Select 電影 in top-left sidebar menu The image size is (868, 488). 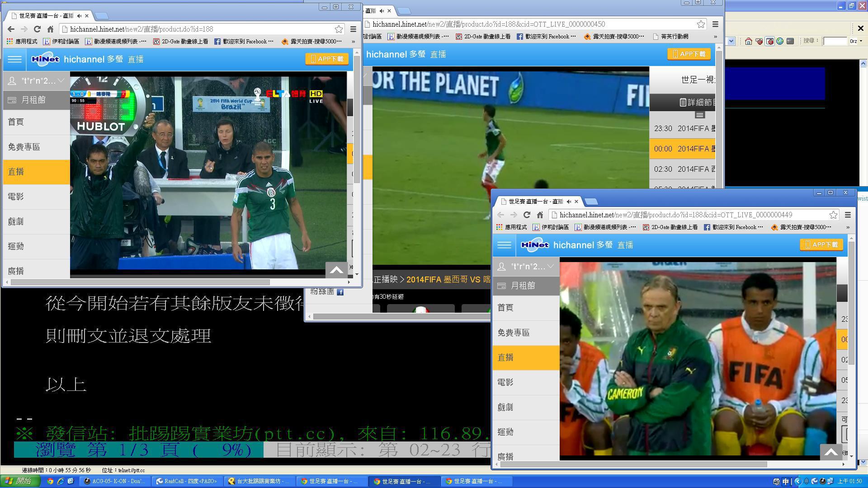[16, 197]
